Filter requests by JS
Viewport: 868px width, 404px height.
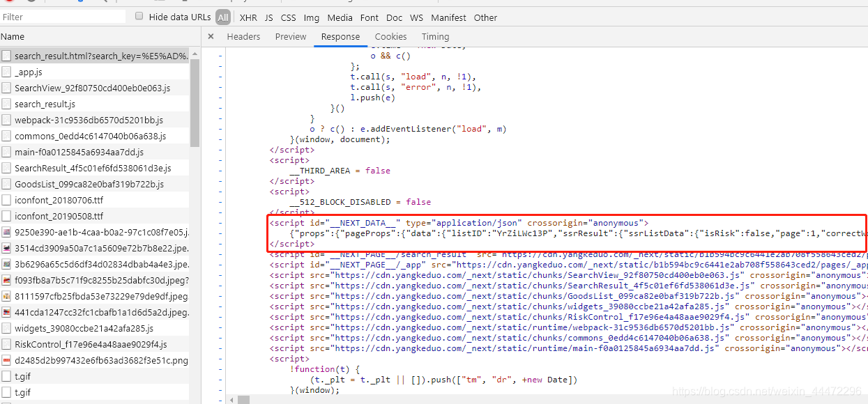pyautogui.click(x=268, y=17)
